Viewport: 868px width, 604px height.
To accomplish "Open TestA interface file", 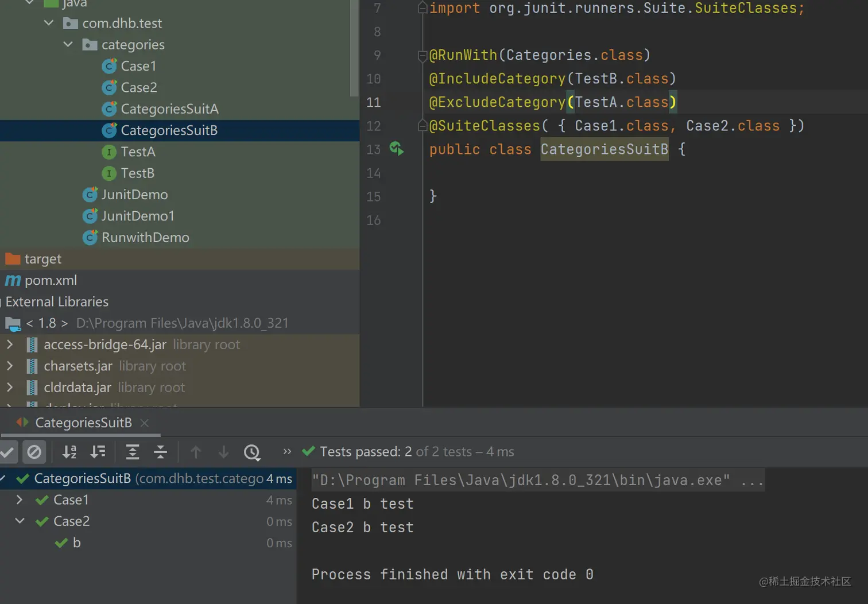I will [x=138, y=152].
